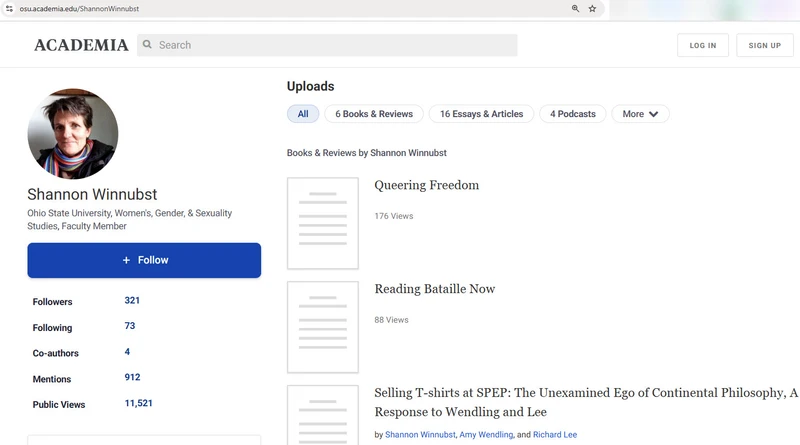Screen dimensions: 800x445
Task: Open the Queering Freedom title
Action: coord(427,185)
